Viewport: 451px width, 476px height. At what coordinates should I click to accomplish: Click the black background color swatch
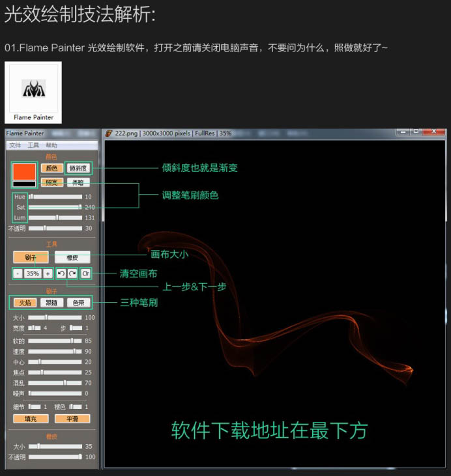(x=24, y=184)
